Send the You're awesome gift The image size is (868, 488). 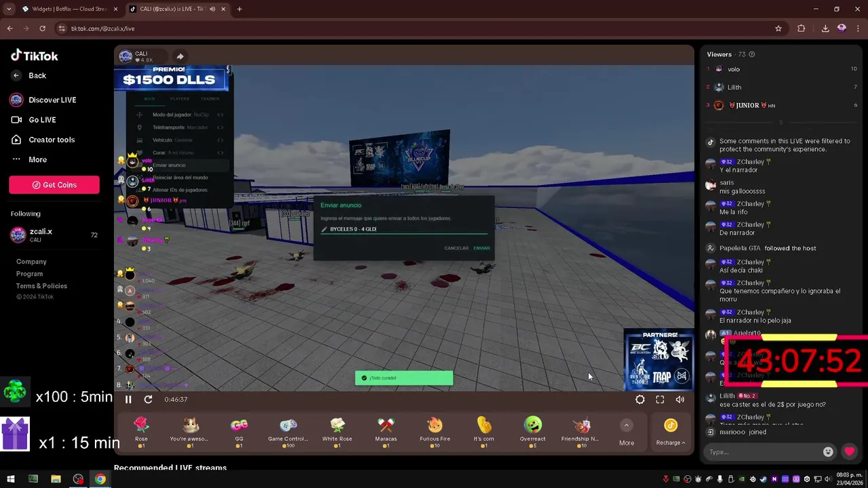[190, 432]
